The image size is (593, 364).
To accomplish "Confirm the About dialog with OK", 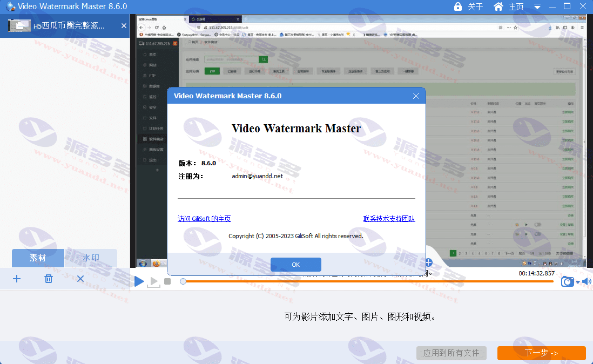I will point(296,265).
